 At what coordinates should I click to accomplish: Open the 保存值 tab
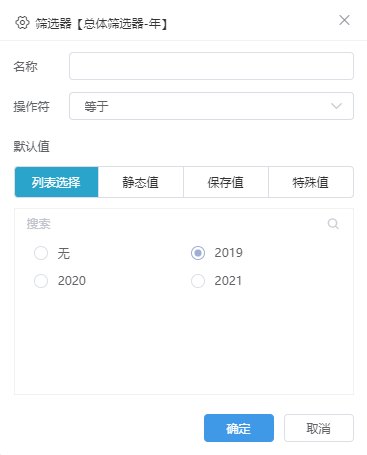pos(226,182)
